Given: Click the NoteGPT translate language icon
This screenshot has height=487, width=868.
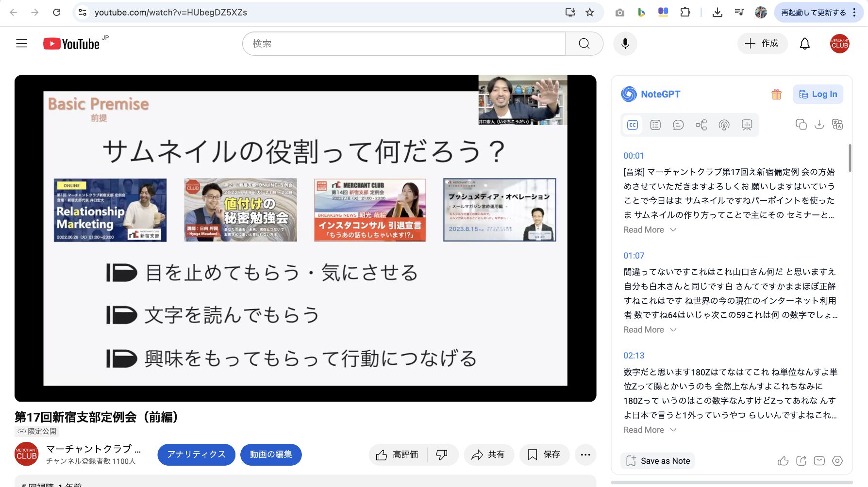Looking at the screenshot, I should 837,125.
